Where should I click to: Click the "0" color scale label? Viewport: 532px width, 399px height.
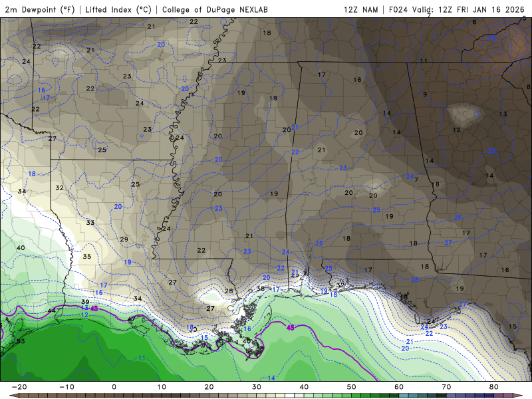click(114, 387)
